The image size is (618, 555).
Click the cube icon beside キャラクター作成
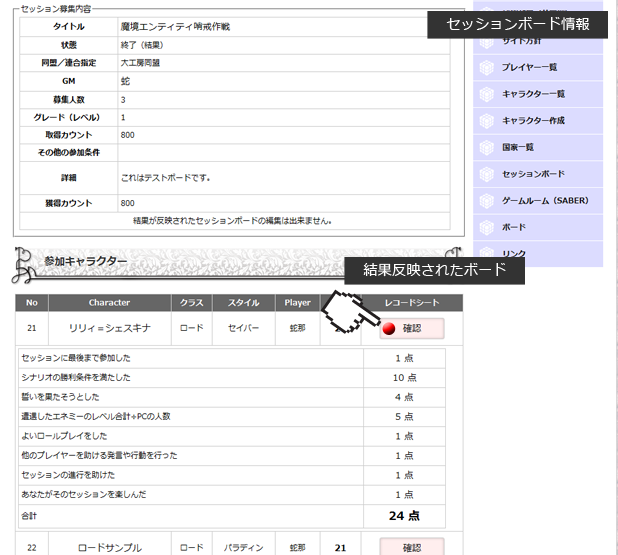pos(487,121)
